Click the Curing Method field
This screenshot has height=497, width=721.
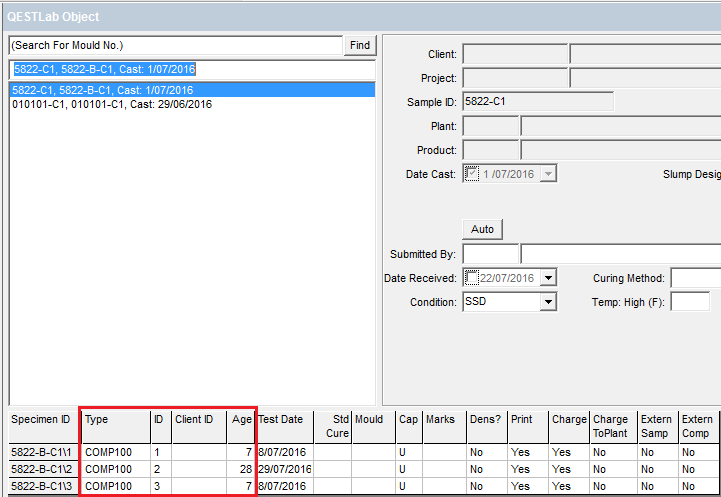click(695, 278)
